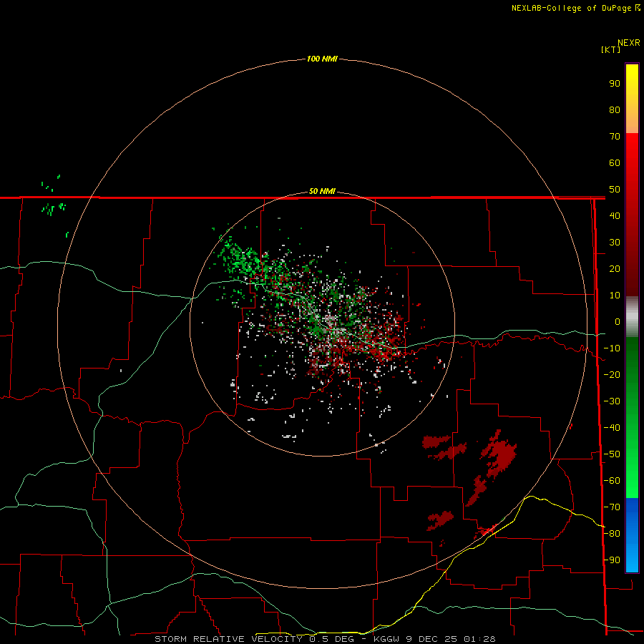Click the -60 value on the velocity scale

click(612, 481)
